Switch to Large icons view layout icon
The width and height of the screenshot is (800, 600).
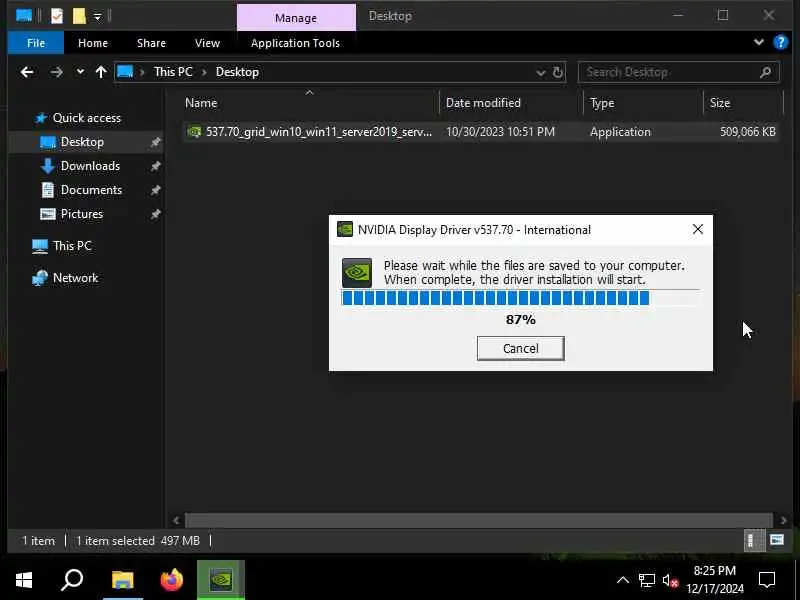tap(777, 540)
